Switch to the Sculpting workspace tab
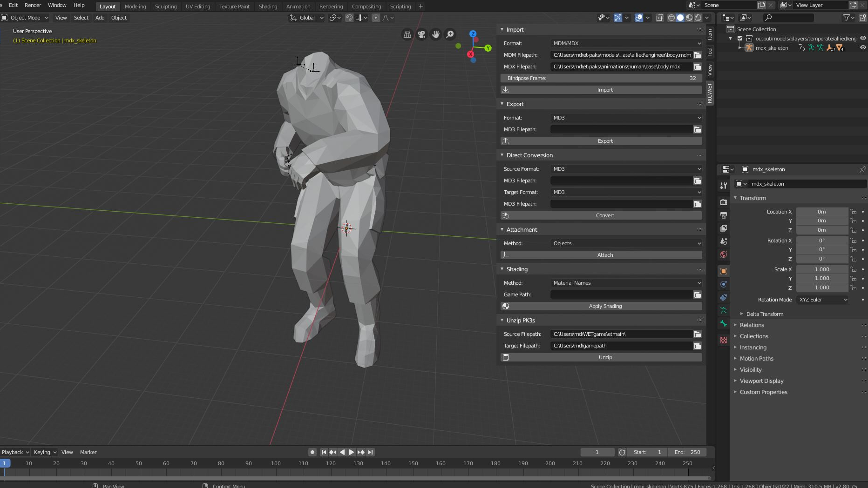Viewport: 868px width, 488px height. pyautogui.click(x=166, y=7)
